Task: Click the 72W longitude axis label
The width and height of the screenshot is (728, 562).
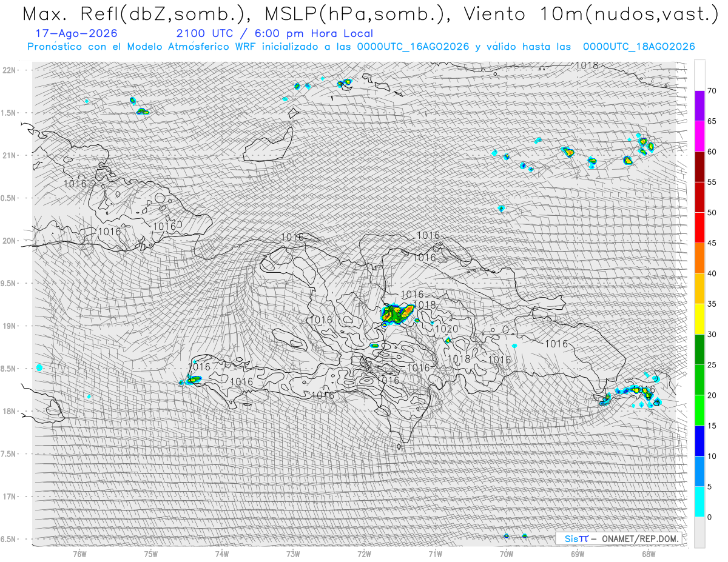Action: (364, 554)
